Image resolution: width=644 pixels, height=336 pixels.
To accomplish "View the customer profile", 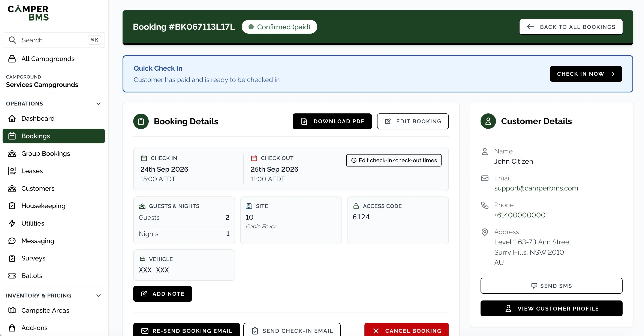I will pos(551,309).
